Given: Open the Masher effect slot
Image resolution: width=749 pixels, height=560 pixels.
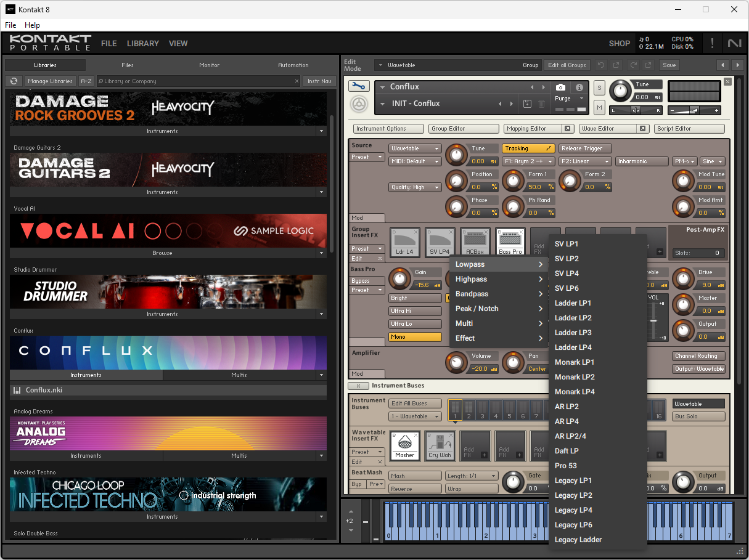Looking at the screenshot, I should click(x=405, y=445).
